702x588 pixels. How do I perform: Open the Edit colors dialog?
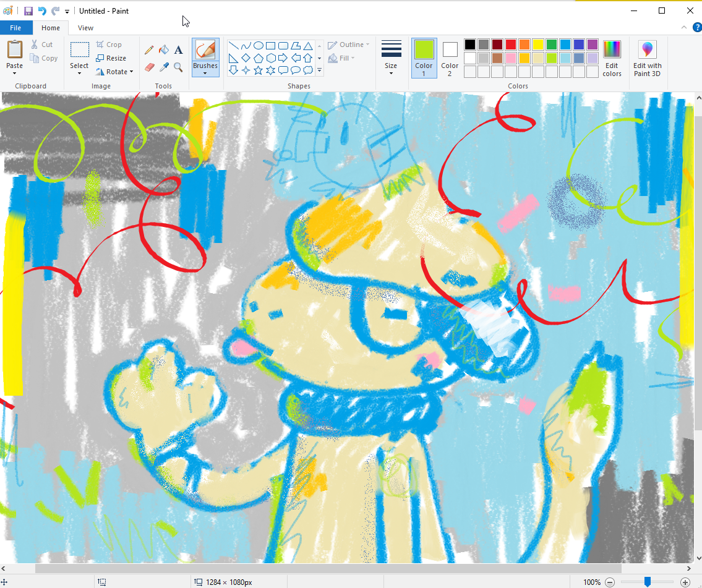click(612, 58)
